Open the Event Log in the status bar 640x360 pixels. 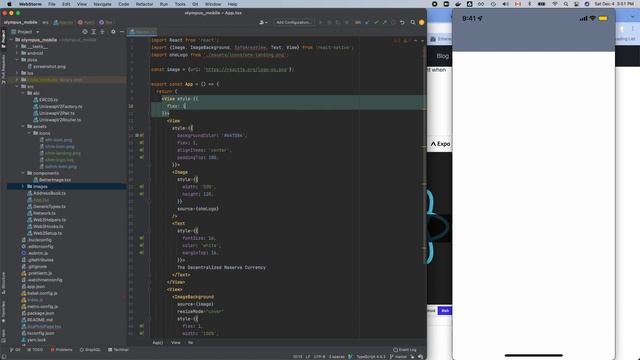coord(405,350)
